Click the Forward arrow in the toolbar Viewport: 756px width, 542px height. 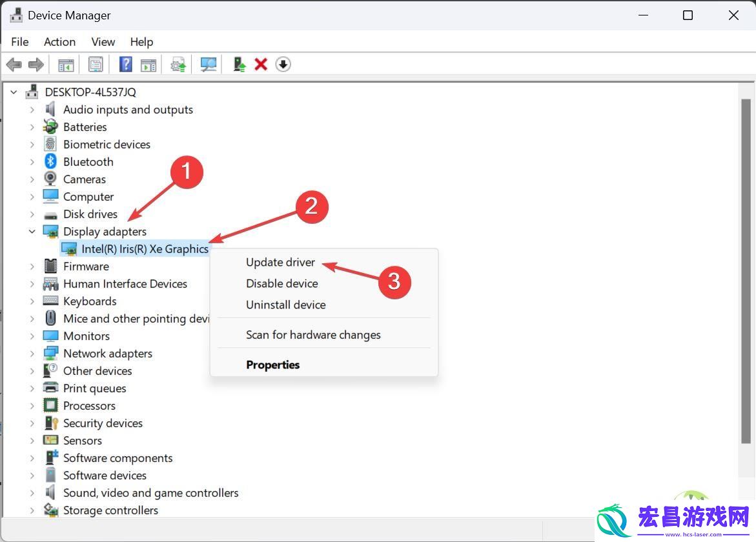[36, 64]
